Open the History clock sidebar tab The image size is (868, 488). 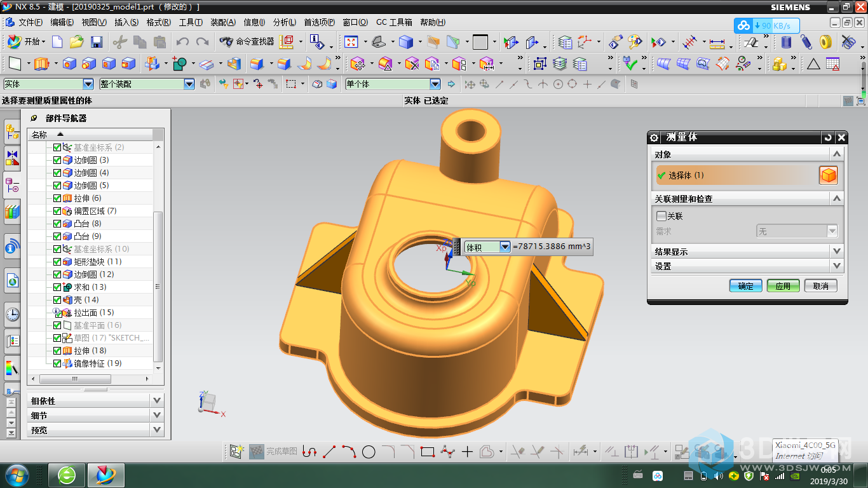[12, 313]
